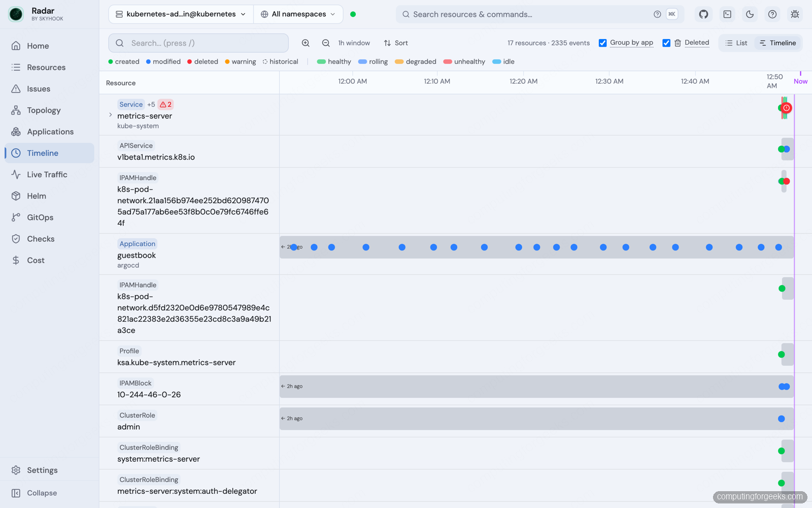Open the All namespaces dropdown
This screenshot has height=508, width=812.
click(x=298, y=14)
